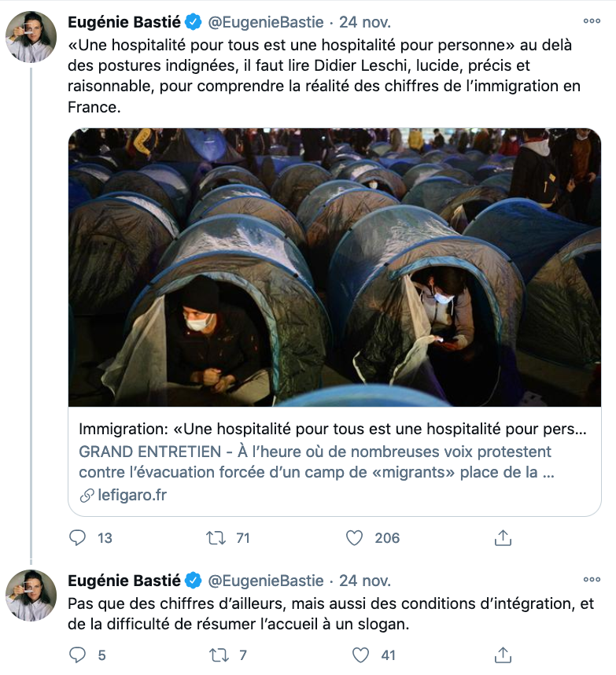
Task: Click reply icon on first tweet
Action: (x=77, y=537)
